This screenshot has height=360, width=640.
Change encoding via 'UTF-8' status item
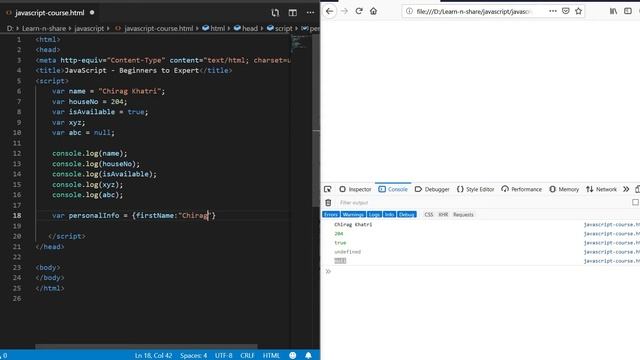[x=223, y=356]
